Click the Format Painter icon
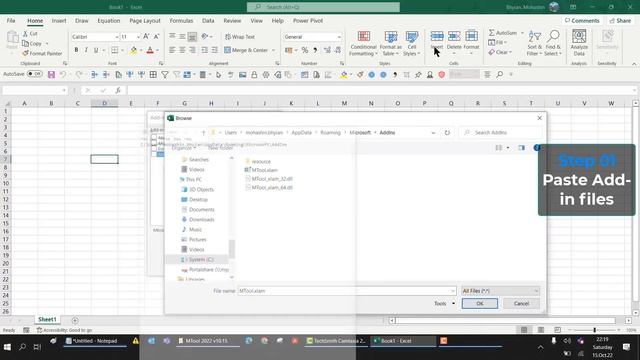The height and width of the screenshot is (360, 640). point(25,53)
